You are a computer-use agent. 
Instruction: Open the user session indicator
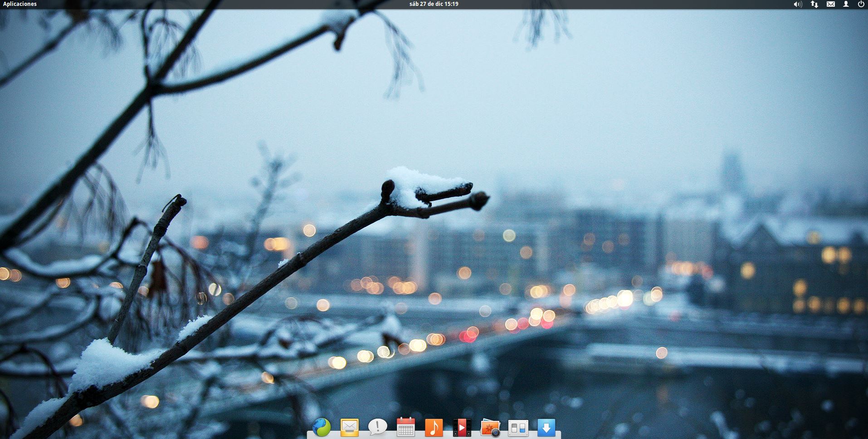tap(846, 4)
